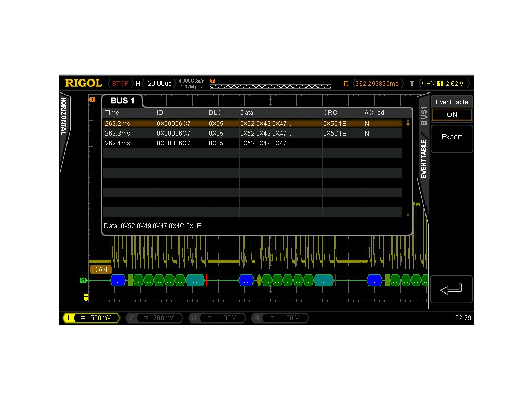The width and height of the screenshot is (532, 399).
Task: Click the yellow channel 1 ground marker
Action: [86, 297]
